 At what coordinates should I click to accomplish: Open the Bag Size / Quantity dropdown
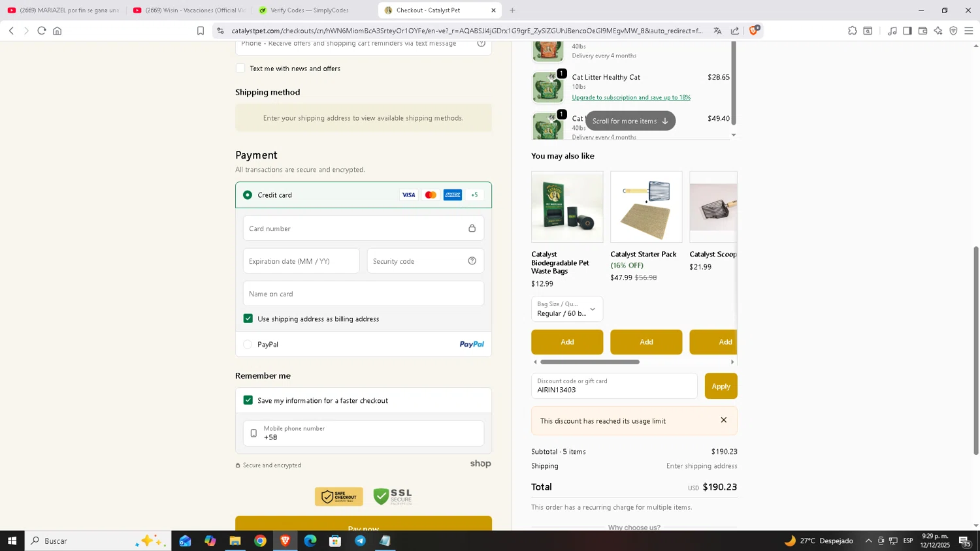click(567, 309)
